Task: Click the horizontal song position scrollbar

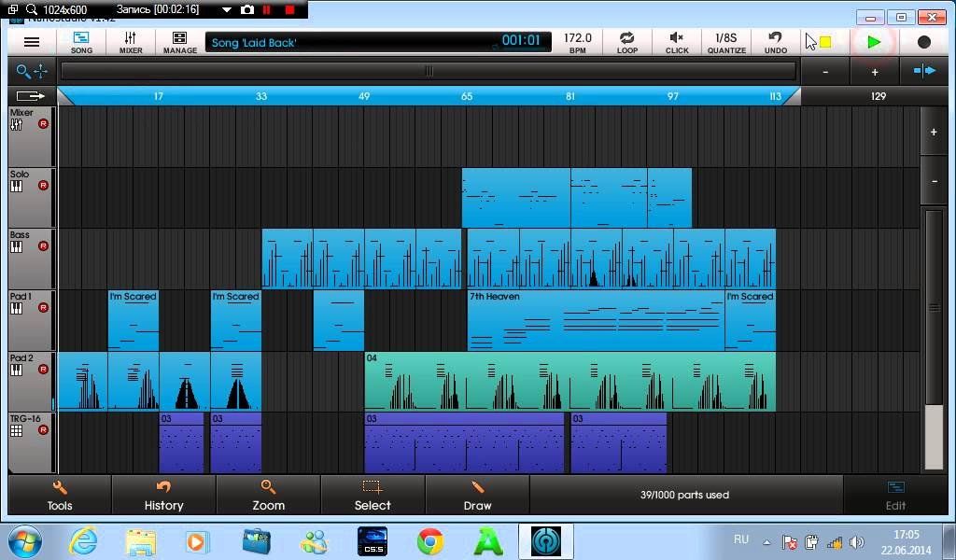Action: click(429, 71)
